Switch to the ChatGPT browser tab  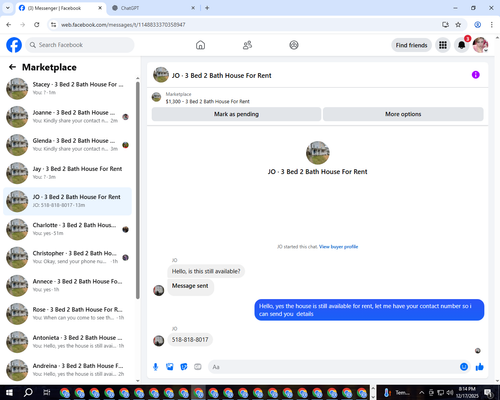click(x=152, y=8)
